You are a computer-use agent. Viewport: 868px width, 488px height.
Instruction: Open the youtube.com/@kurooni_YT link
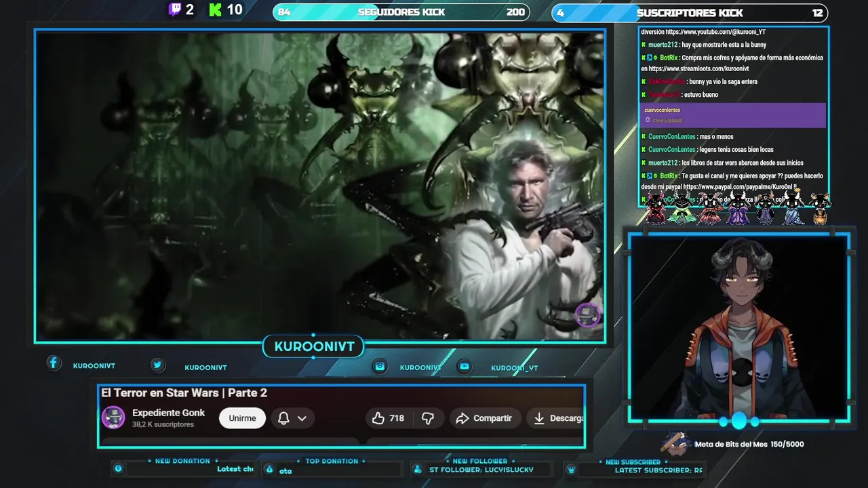pyautogui.click(x=715, y=32)
